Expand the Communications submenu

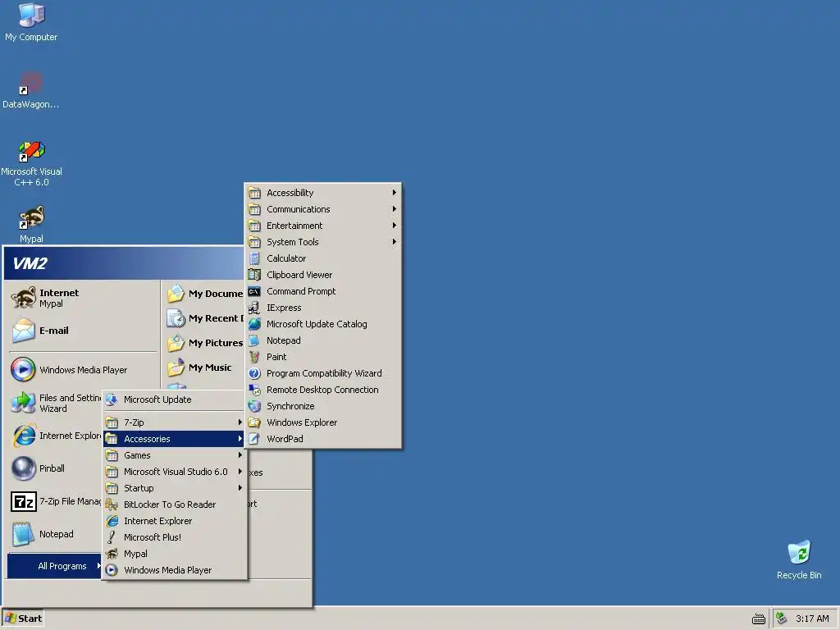click(323, 209)
